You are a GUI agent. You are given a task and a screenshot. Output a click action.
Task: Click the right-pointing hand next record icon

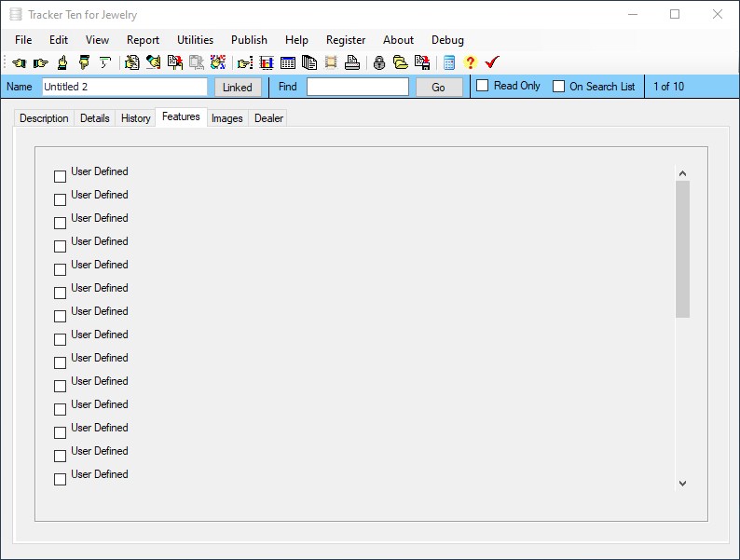click(x=41, y=62)
